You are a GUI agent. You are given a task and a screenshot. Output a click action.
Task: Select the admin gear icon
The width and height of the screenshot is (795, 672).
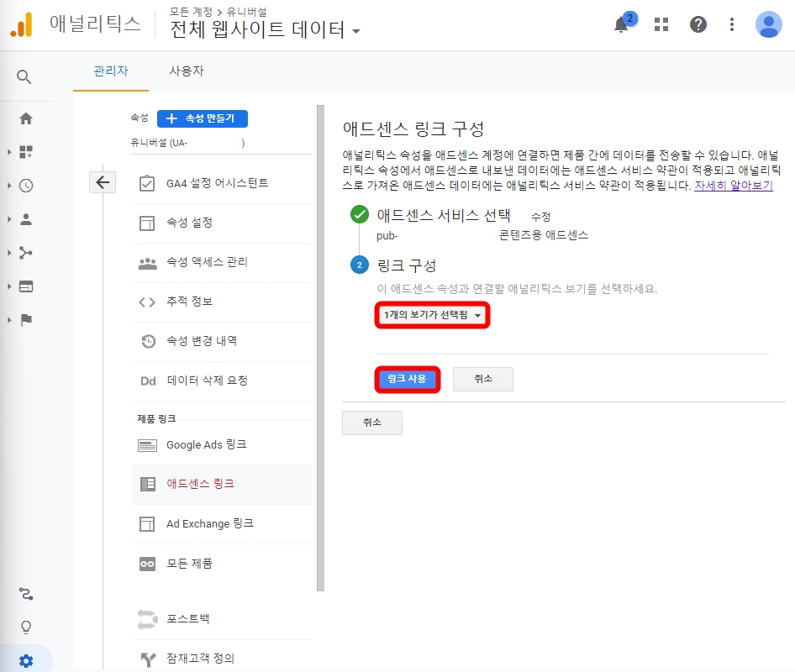pyautogui.click(x=26, y=660)
